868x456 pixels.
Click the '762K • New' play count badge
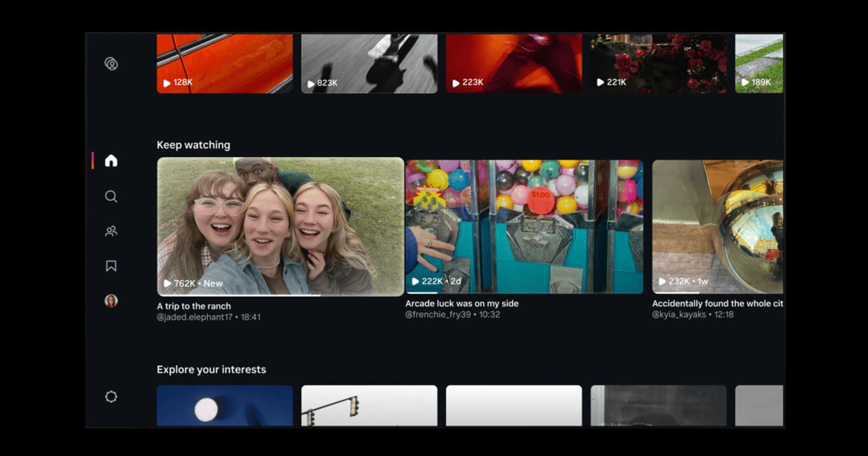pos(193,283)
